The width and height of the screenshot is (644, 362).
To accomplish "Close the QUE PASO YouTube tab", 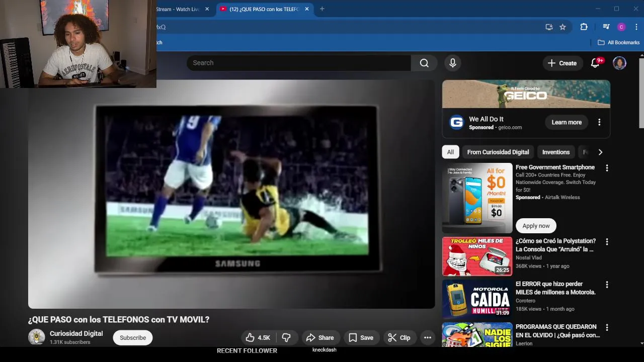I will pos(307,9).
